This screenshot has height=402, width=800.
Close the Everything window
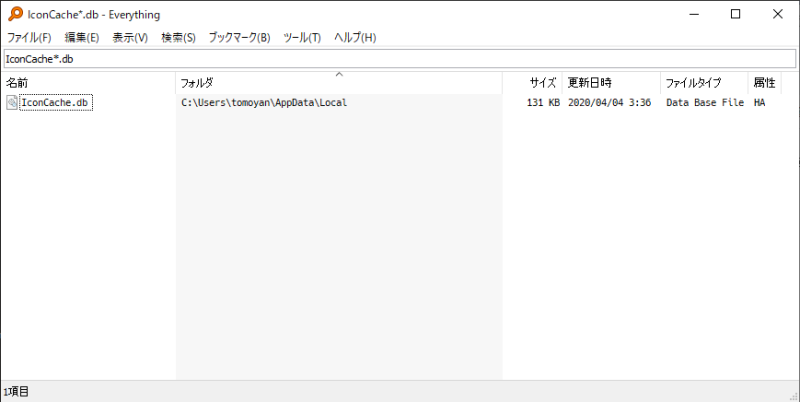coord(778,14)
